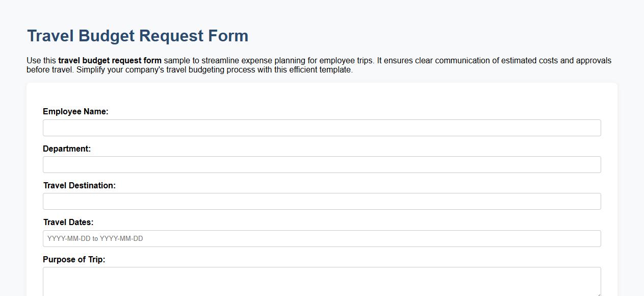
Task: Click the Department input field
Action: click(321, 164)
